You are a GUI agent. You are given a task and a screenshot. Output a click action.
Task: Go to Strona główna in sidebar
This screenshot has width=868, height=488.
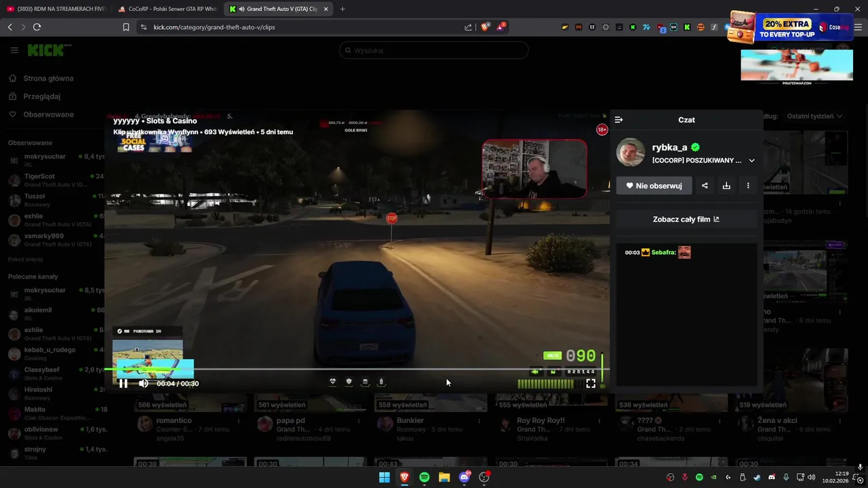tap(48, 78)
